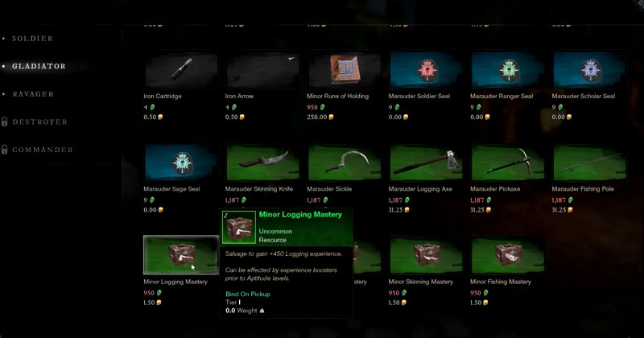644x338 pixels.
Task: Choose the red Marauder Soldier Seal icon
Action: click(426, 69)
